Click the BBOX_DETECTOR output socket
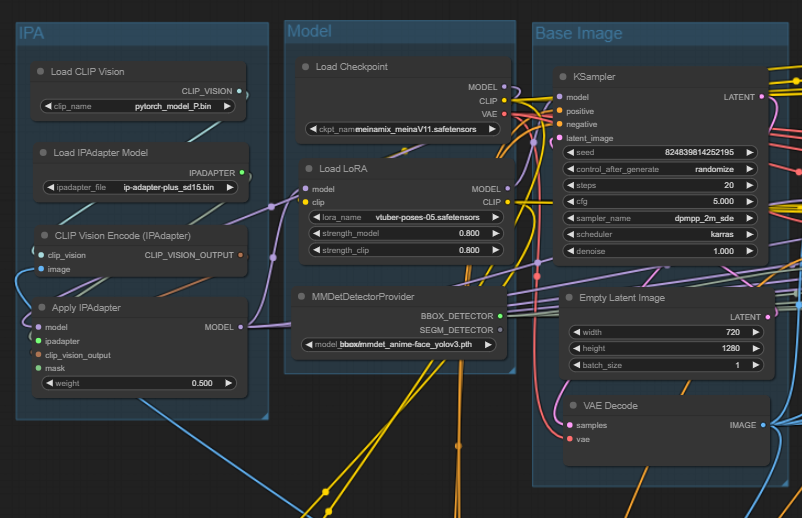The width and height of the screenshot is (802, 518). (500, 316)
